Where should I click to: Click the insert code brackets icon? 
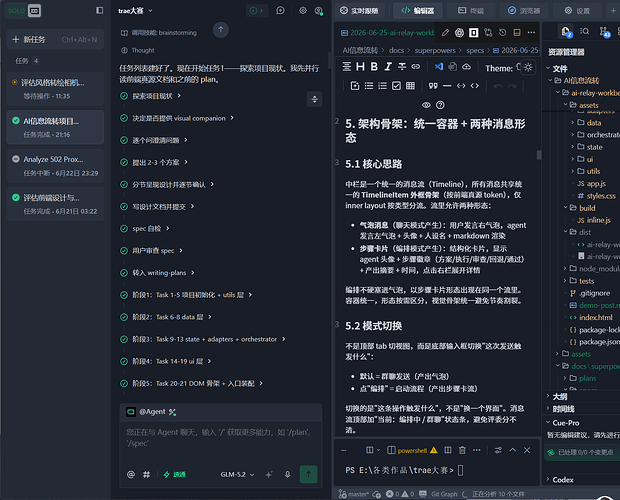click(474, 86)
